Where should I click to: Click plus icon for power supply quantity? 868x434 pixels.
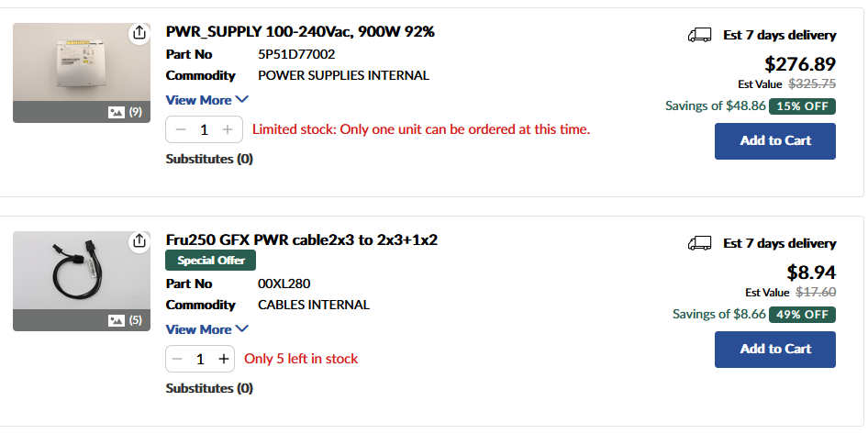tap(228, 129)
